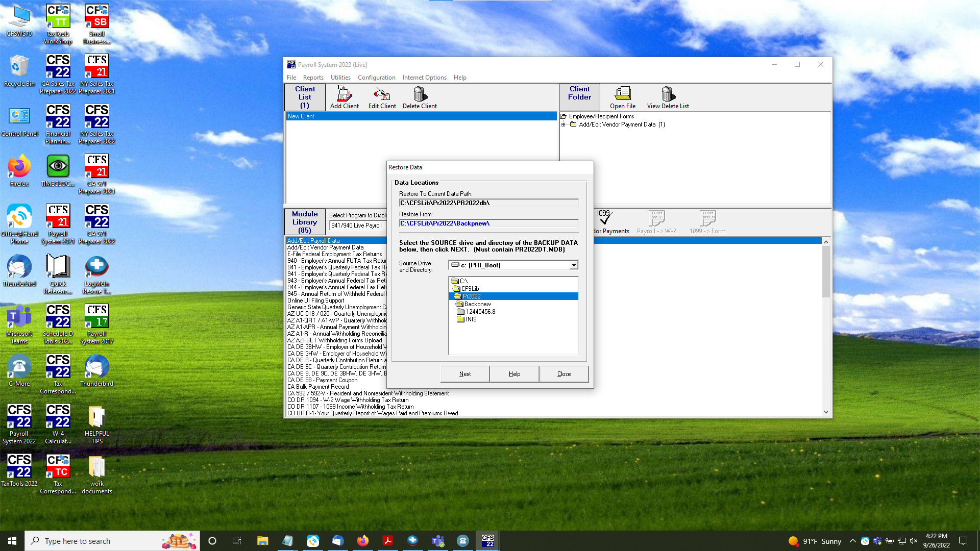Open the Internet Options menu
The height and width of the screenshot is (551, 980).
point(424,78)
